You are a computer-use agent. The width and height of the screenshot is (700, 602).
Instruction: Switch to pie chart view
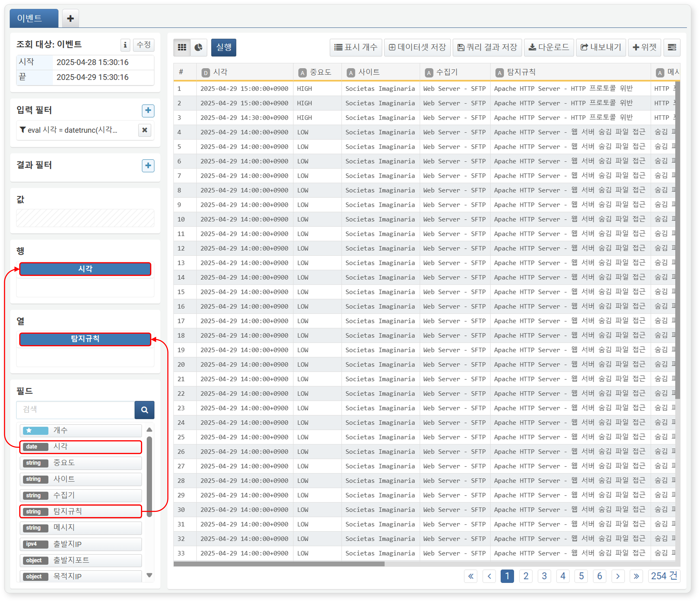tap(199, 47)
